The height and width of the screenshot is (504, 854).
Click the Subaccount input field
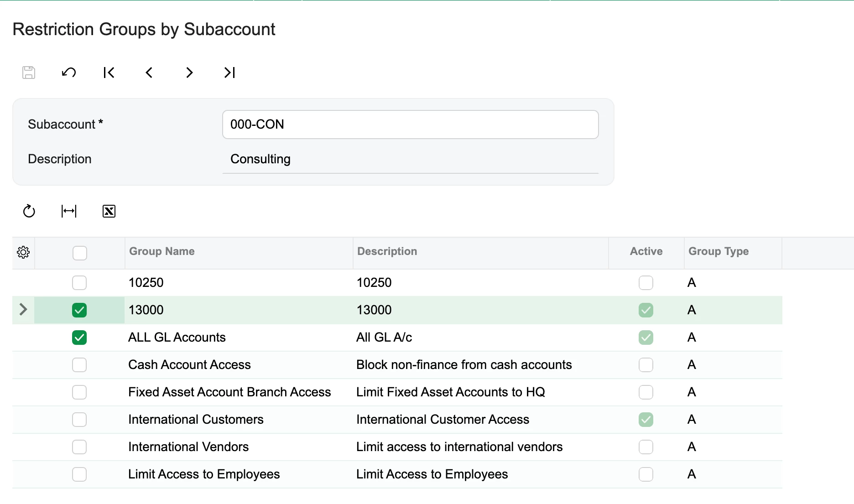coord(411,125)
